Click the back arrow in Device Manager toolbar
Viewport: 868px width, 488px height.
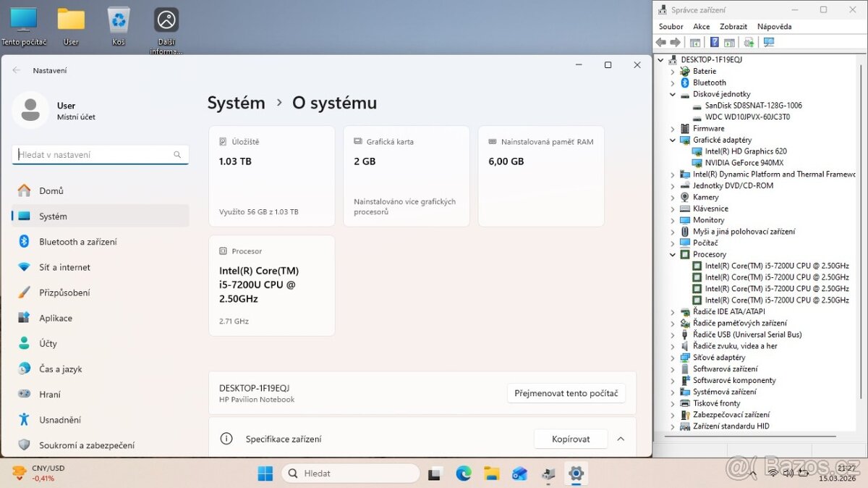pyautogui.click(x=660, y=42)
